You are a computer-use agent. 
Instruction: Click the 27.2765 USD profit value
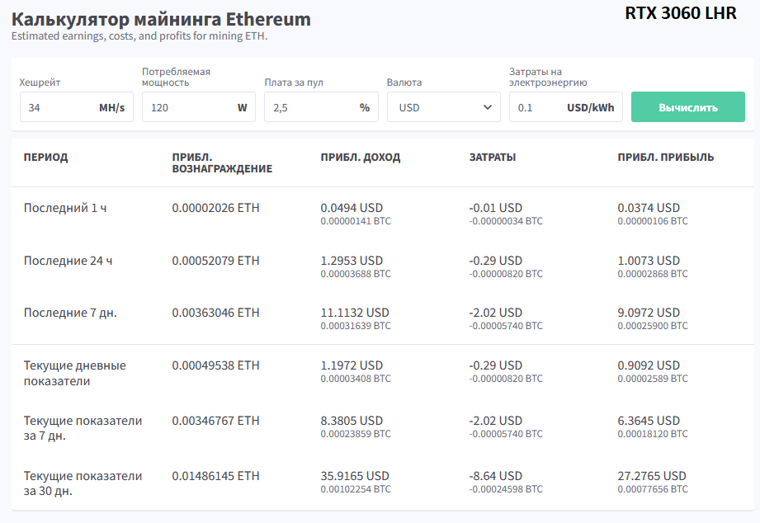652,476
